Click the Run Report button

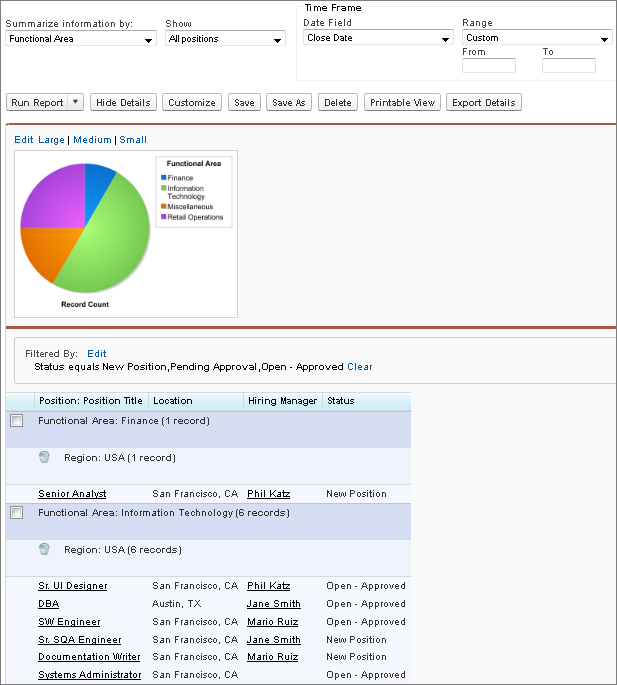click(x=37, y=102)
